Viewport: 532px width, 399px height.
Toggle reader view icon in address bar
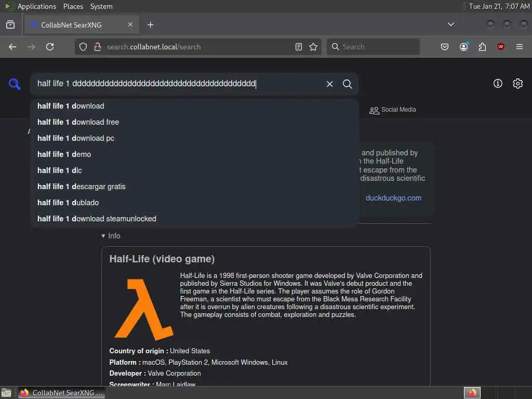[x=299, y=47]
